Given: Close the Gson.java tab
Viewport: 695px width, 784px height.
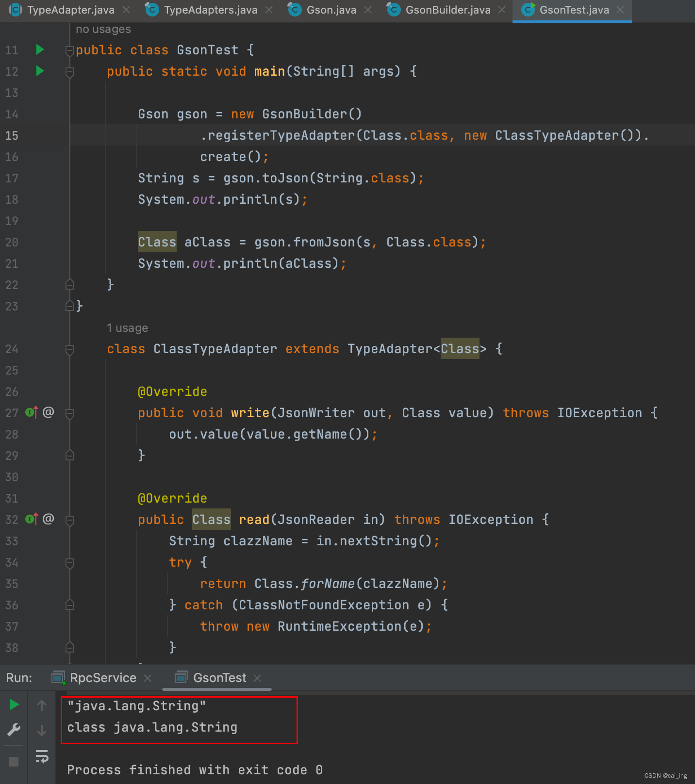Looking at the screenshot, I should [x=368, y=10].
